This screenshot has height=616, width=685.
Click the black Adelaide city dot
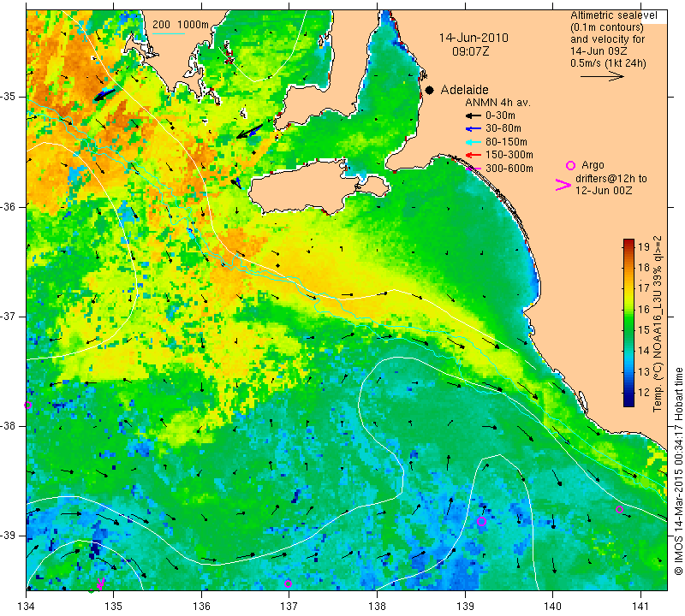[430, 90]
